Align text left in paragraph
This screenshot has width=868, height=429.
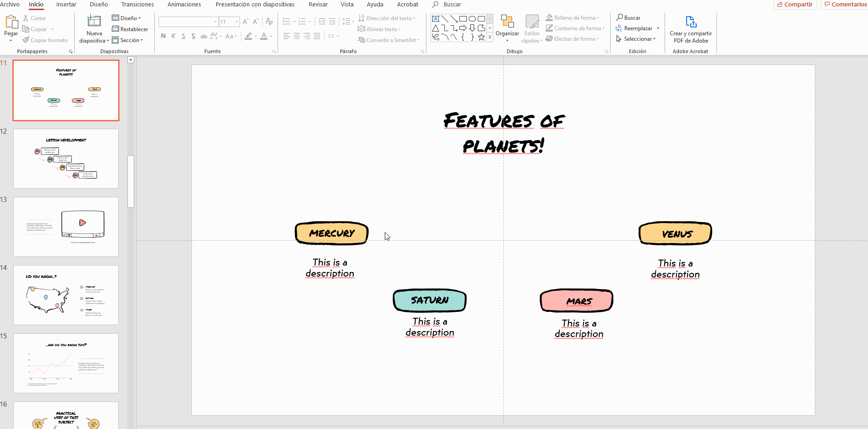click(x=287, y=36)
